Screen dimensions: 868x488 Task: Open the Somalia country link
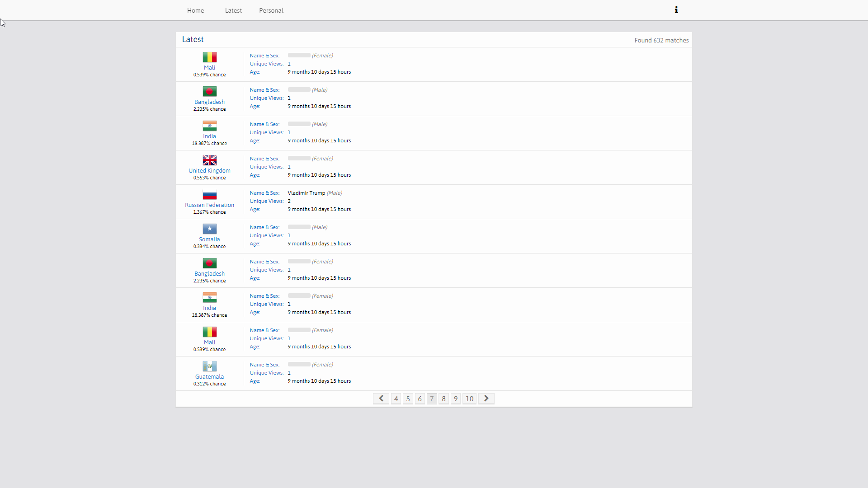(209, 239)
